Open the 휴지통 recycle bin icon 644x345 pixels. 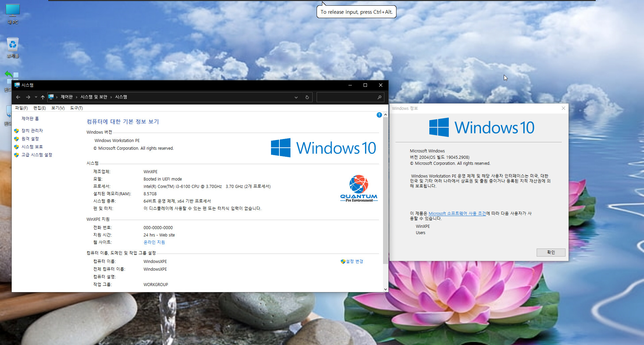point(13,48)
